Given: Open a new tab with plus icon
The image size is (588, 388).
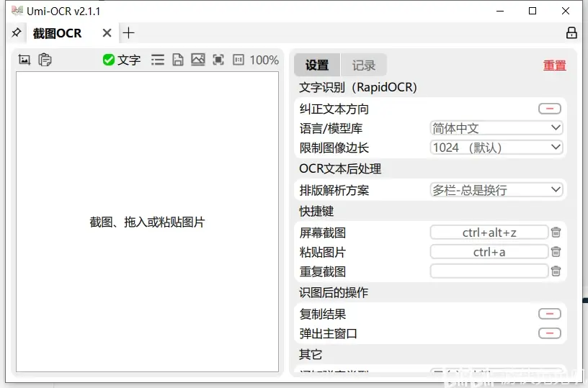Looking at the screenshot, I should (128, 33).
